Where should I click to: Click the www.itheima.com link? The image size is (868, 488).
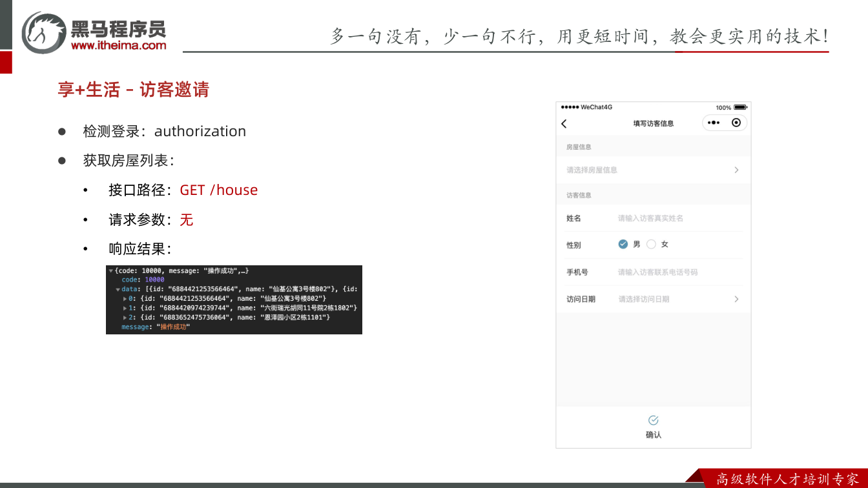[x=118, y=45]
